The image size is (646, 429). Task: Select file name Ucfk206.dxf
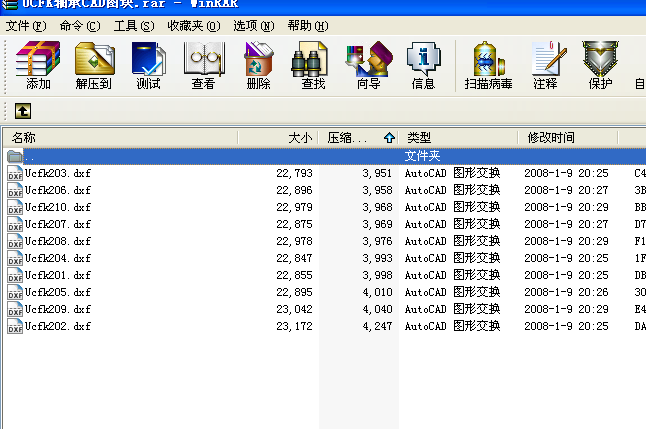(x=58, y=190)
